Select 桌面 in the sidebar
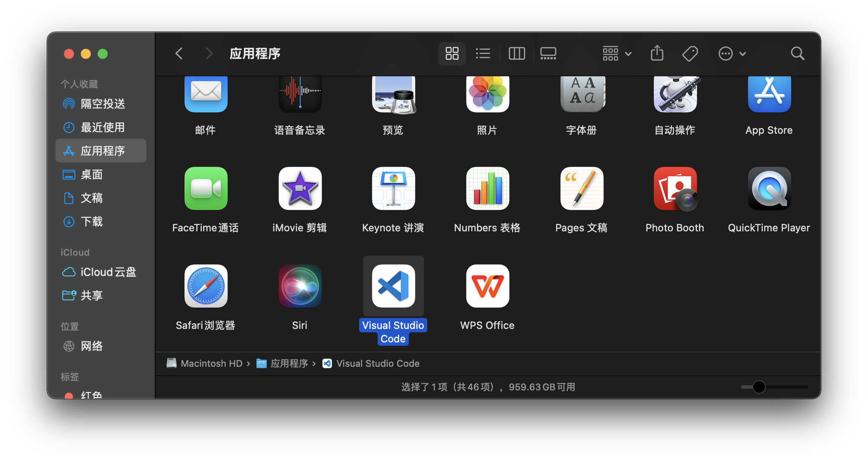The height and width of the screenshot is (461, 868). (x=91, y=174)
